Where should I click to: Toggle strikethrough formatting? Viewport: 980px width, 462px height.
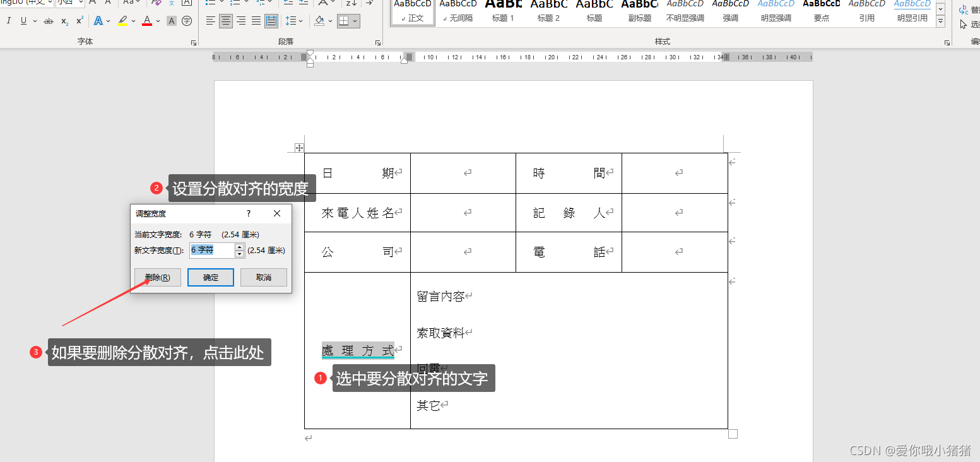pyautogui.click(x=49, y=21)
